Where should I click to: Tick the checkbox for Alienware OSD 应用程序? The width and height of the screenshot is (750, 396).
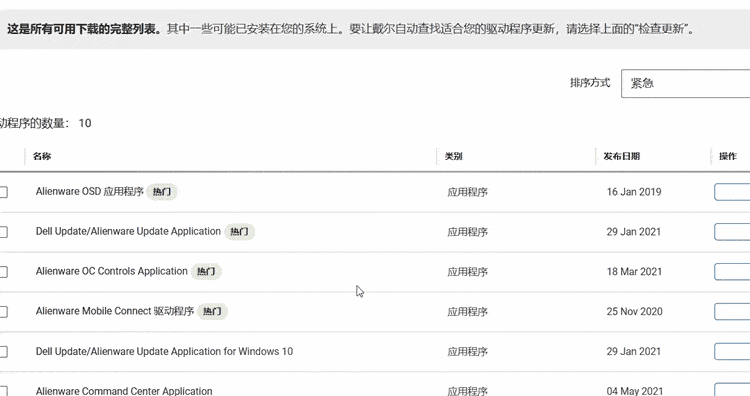[3, 192]
